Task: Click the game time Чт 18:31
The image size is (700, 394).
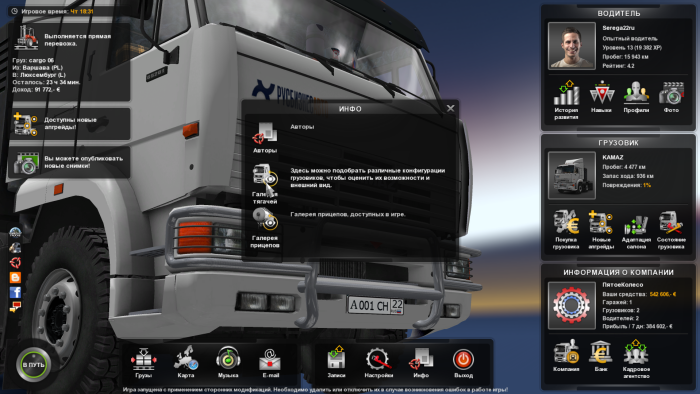Action: 82,11
